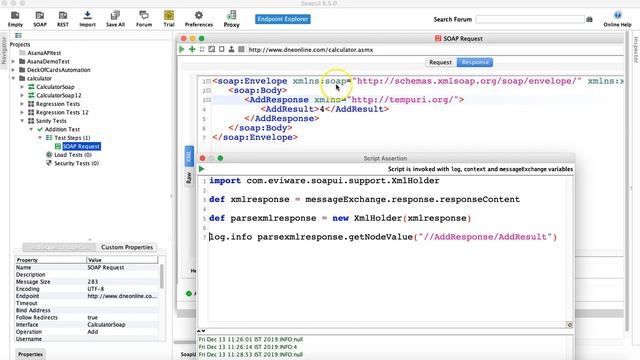Click the Search Forum input field
This screenshot has height=360, width=640.
[x=530, y=19]
